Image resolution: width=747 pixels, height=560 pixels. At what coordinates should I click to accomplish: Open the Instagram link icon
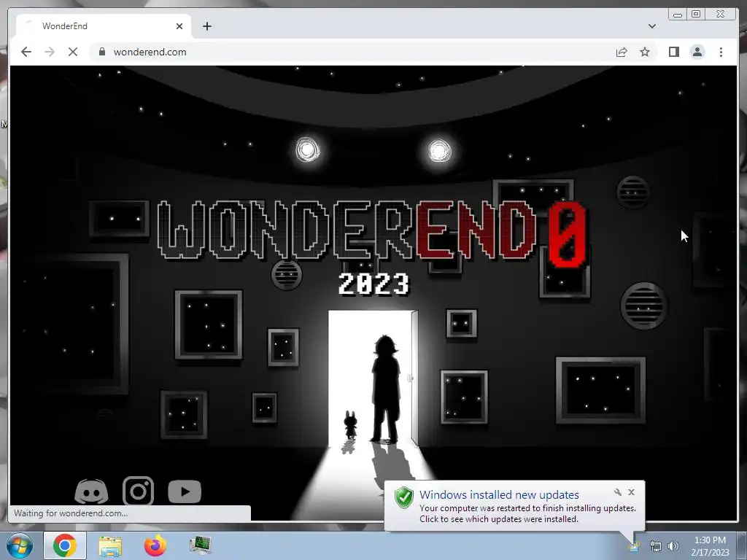tap(138, 491)
